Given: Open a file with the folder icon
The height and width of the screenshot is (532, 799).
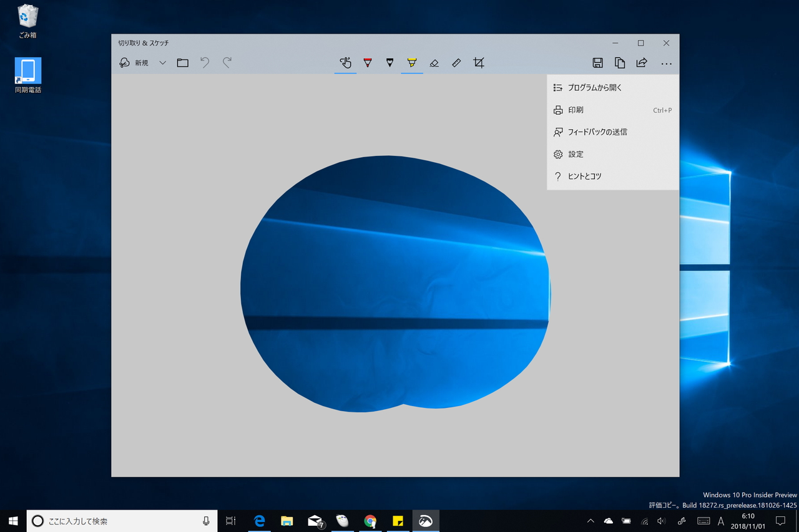Looking at the screenshot, I should tap(182, 63).
